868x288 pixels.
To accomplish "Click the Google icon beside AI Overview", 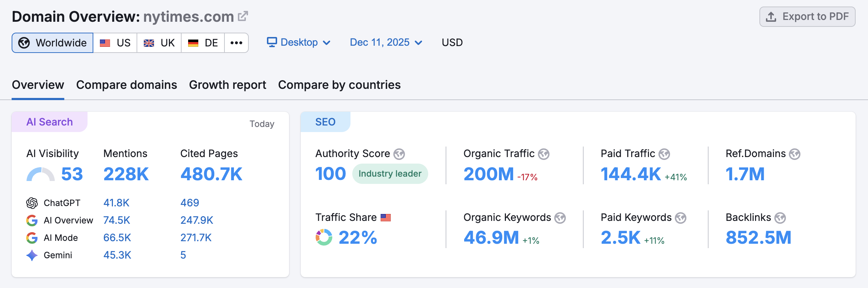I will coord(32,221).
